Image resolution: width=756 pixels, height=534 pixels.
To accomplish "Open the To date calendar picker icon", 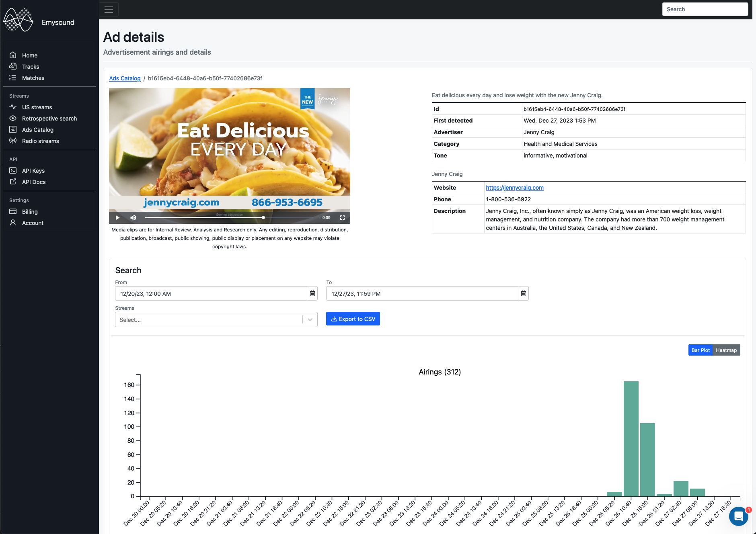I will coord(524,294).
